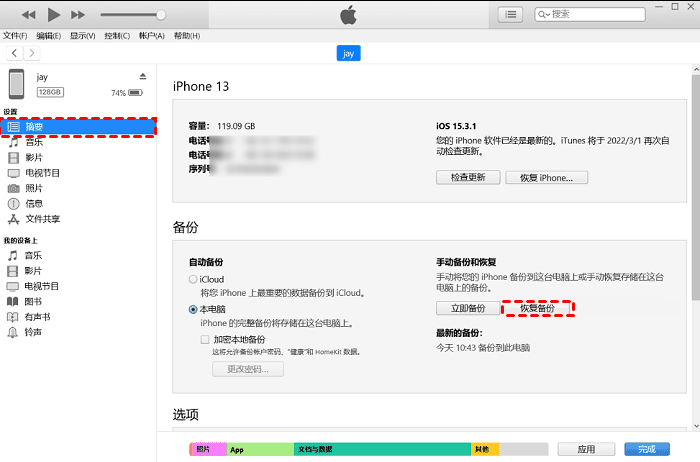The width and height of the screenshot is (700, 462).
Task: Click the play button in playback controls
Action: click(54, 15)
